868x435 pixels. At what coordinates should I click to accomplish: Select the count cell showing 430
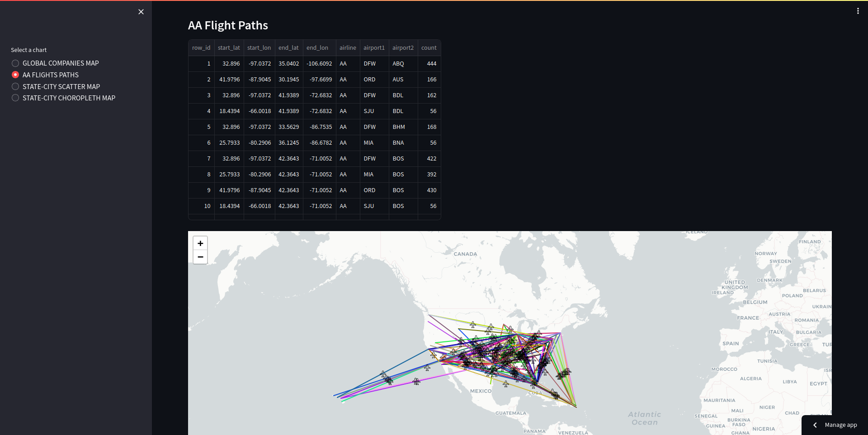(429, 190)
